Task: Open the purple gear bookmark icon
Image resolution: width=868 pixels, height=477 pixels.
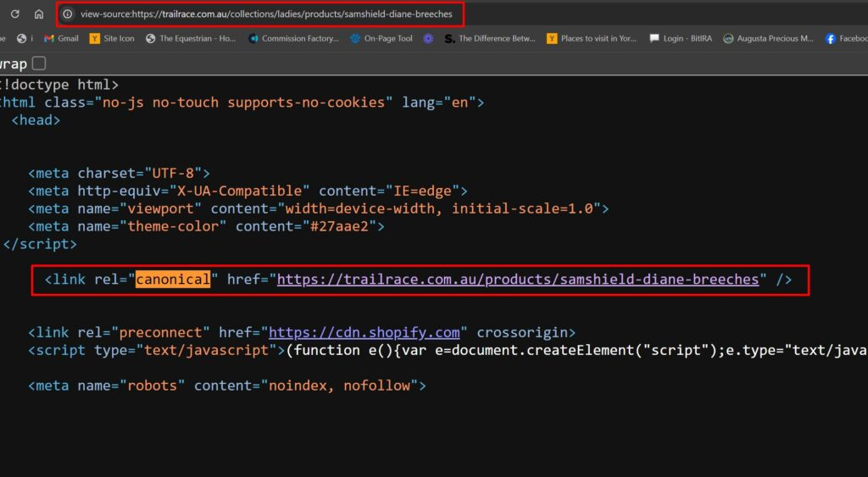Action: click(428, 38)
